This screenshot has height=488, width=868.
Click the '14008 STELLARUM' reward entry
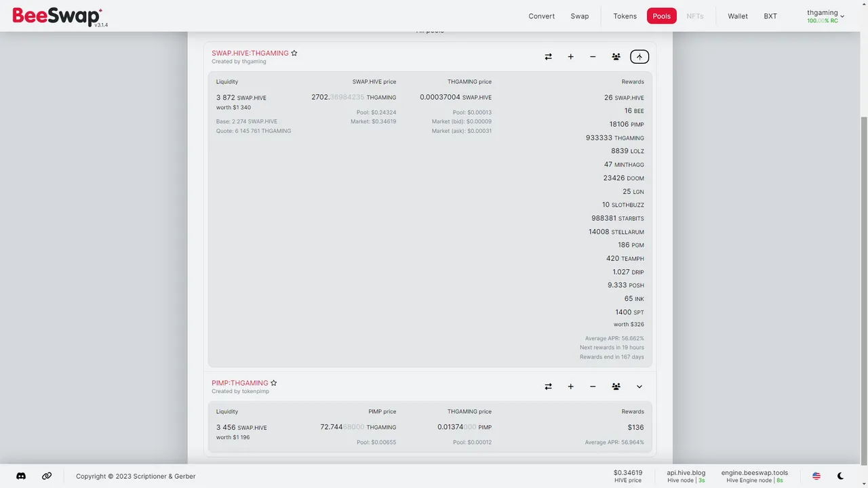[616, 232]
